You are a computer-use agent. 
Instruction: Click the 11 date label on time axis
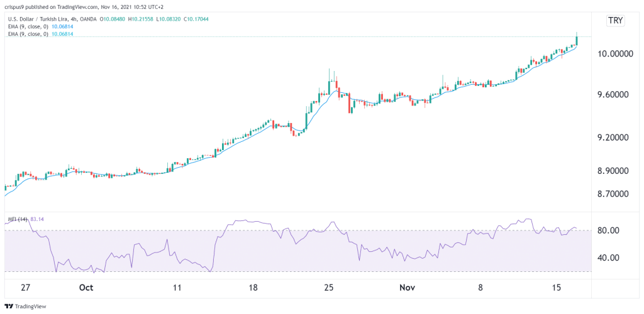coord(177,288)
